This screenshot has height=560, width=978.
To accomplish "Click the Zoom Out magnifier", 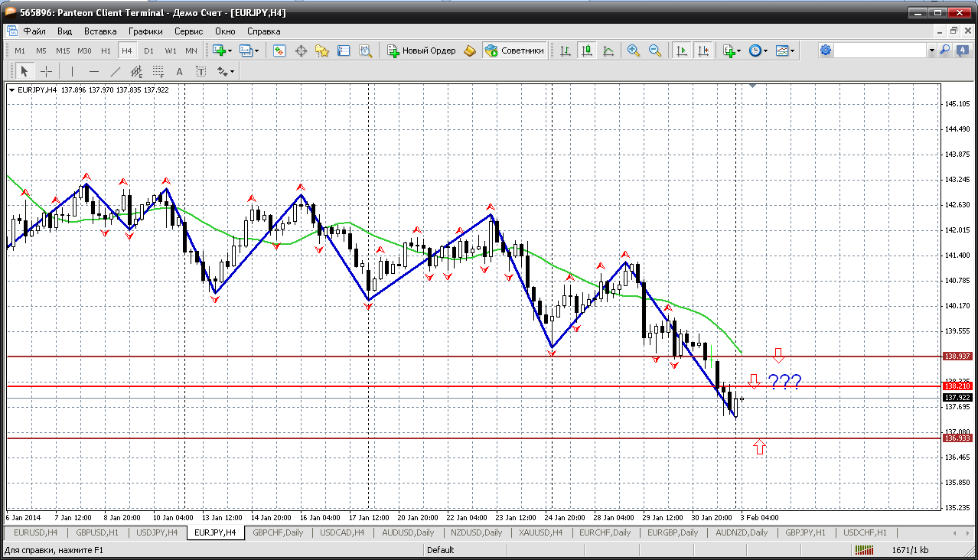I will pyautogui.click(x=655, y=50).
